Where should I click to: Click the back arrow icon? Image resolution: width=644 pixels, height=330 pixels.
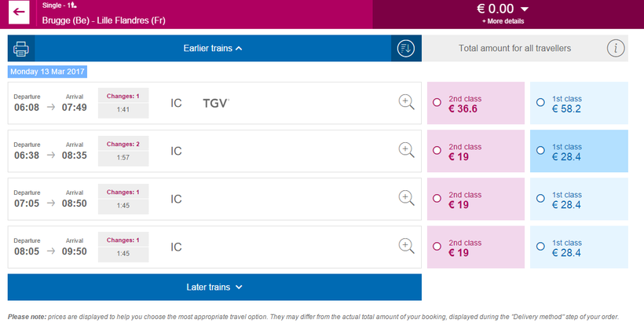pos(19,13)
